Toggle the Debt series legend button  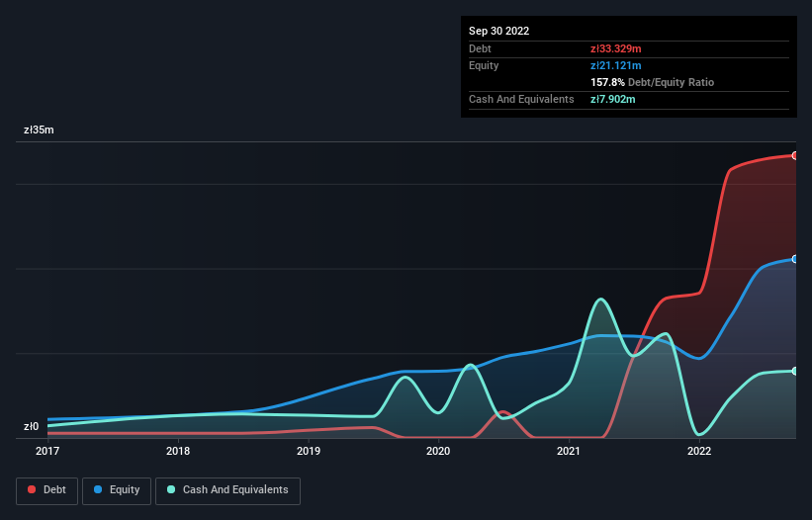(x=47, y=490)
